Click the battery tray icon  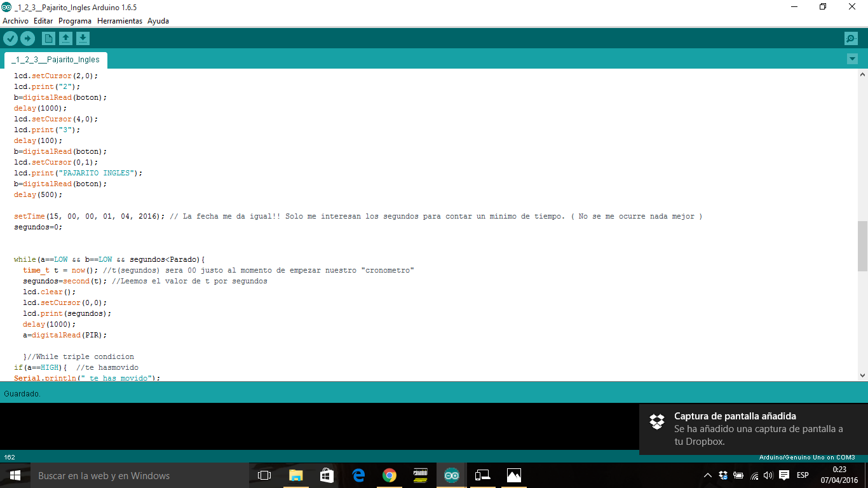(738, 475)
